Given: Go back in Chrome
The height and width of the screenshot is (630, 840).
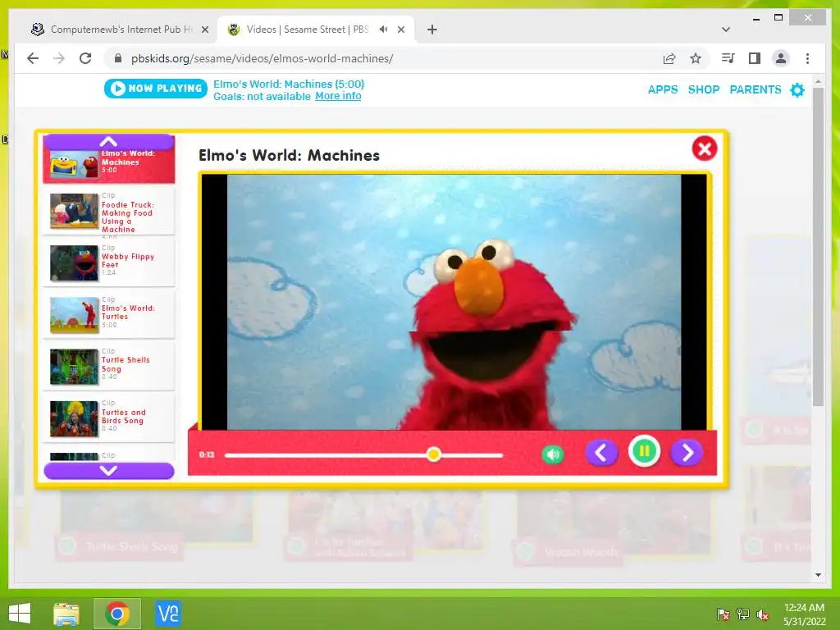Looking at the screenshot, I should tap(33, 58).
